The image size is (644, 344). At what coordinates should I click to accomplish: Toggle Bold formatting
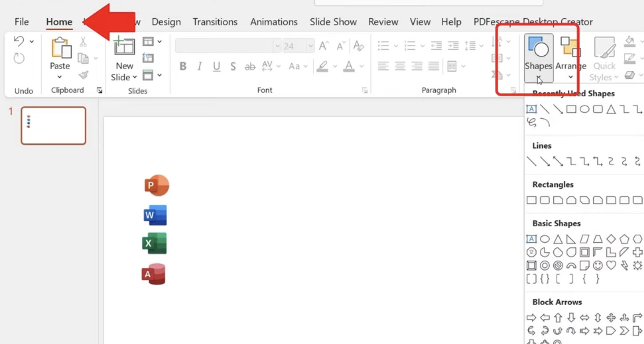pyautogui.click(x=183, y=66)
